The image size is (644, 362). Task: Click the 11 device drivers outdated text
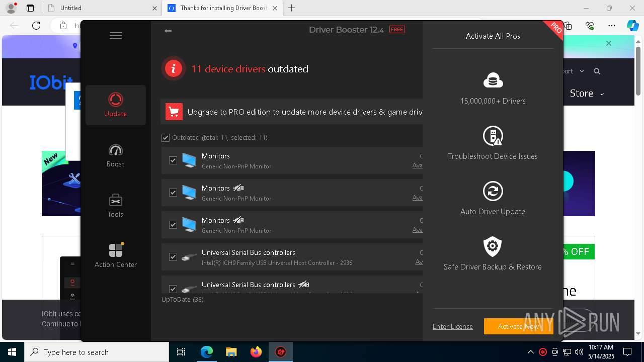point(250,69)
